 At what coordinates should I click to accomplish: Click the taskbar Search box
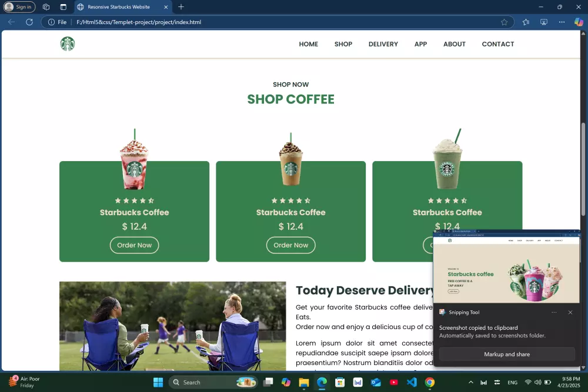click(213, 382)
